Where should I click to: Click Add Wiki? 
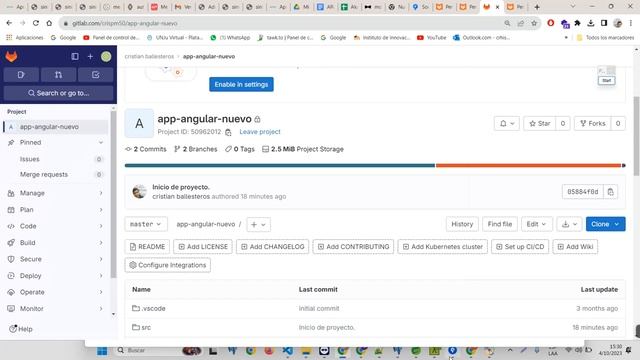575,247
